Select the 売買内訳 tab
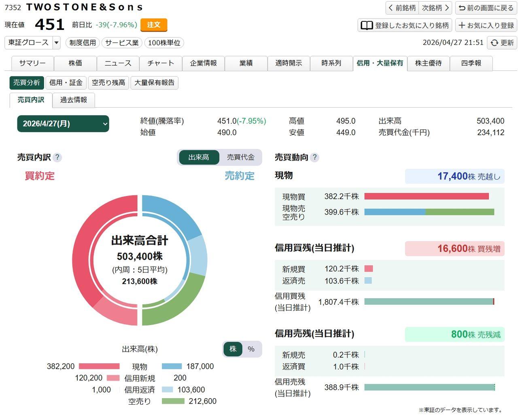This screenshot has width=518, height=420. click(x=31, y=100)
